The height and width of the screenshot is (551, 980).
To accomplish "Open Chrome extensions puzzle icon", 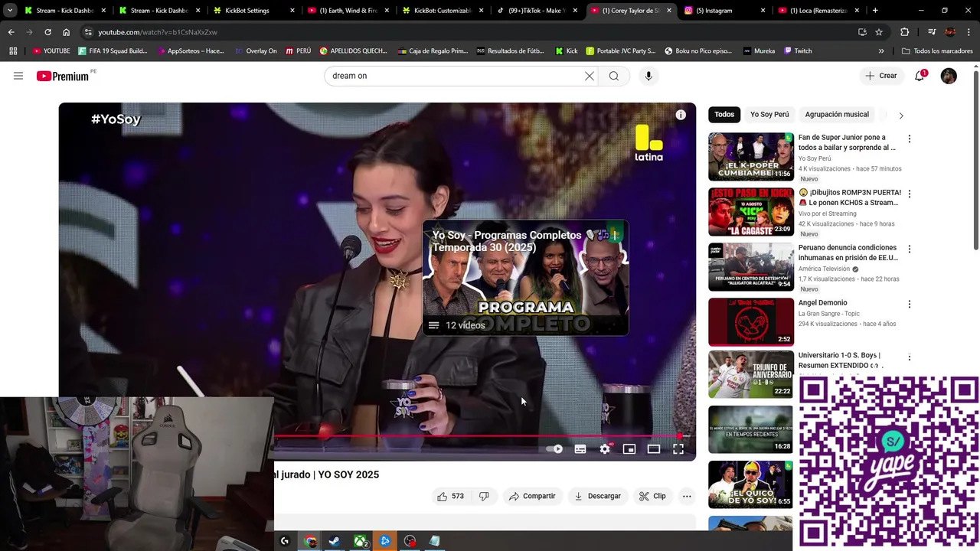I will [905, 32].
